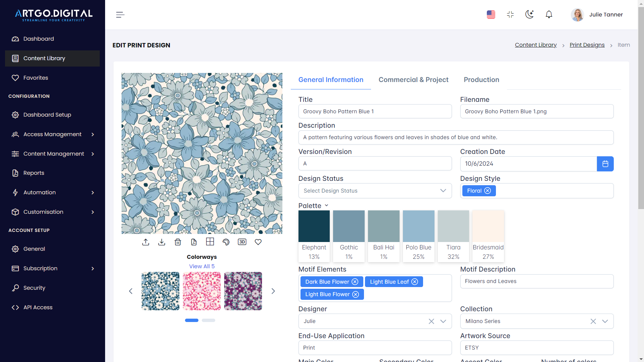Screen dimensions: 644x362
Task: Add the design to favorites with heart icon
Action: coord(258,242)
